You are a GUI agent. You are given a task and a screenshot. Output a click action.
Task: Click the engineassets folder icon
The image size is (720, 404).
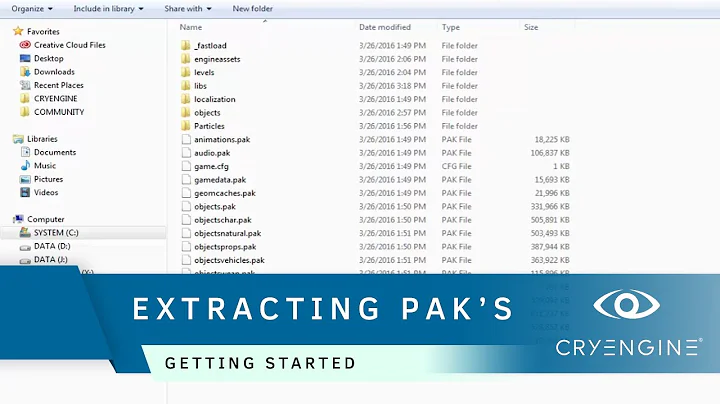pos(185,59)
